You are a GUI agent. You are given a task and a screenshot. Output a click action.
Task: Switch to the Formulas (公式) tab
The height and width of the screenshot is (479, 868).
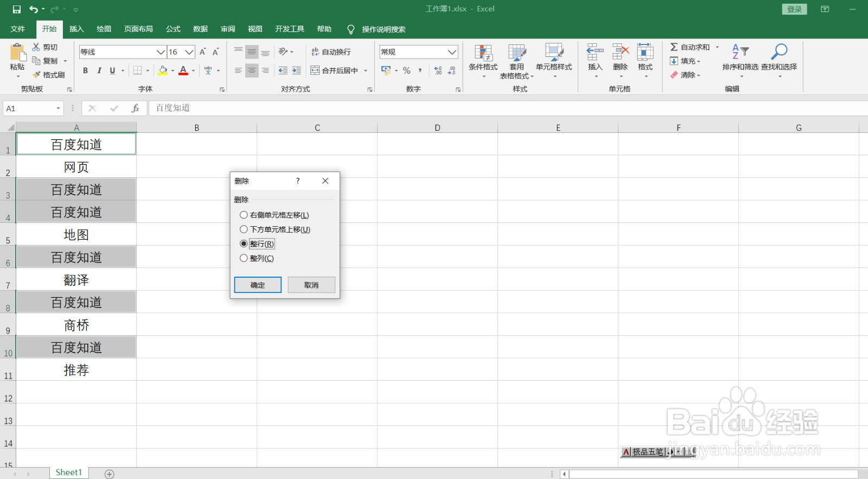coord(173,29)
